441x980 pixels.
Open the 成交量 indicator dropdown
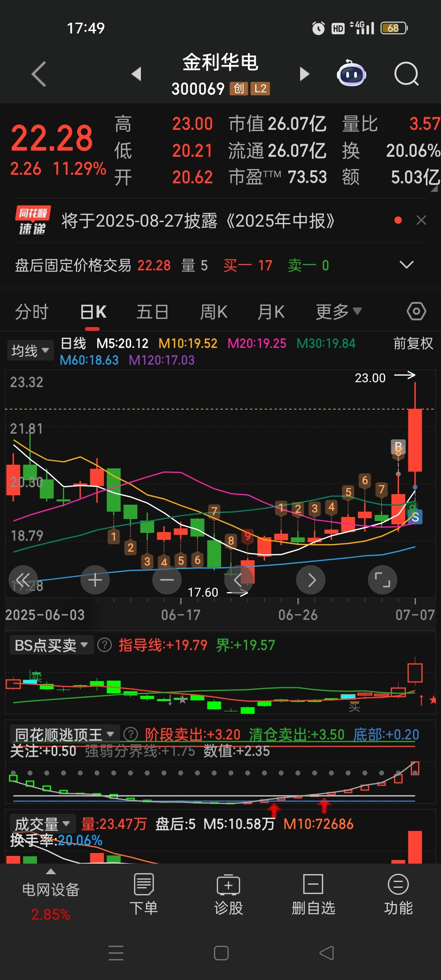[42, 824]
